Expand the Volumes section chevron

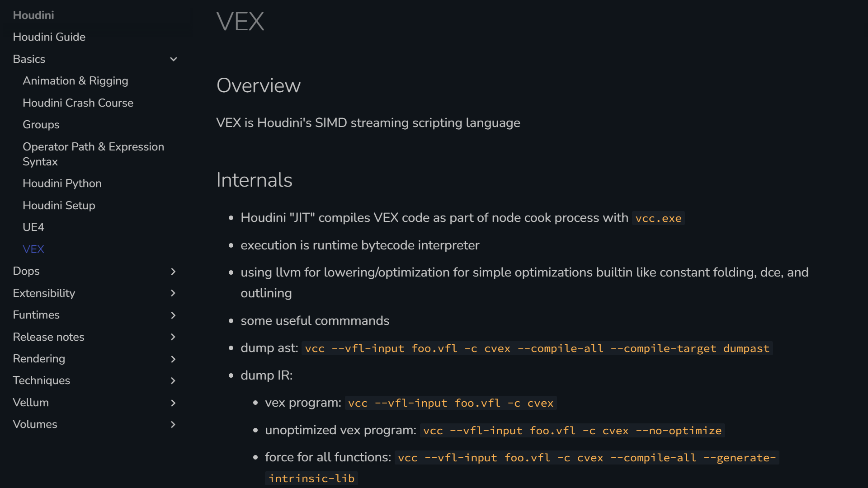coord(173,424)
